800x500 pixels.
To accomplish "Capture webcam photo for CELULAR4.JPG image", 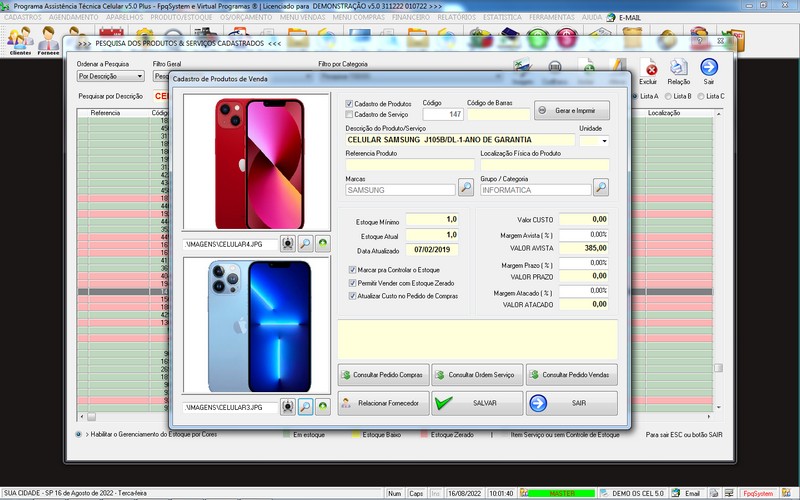I will (288, 244).
